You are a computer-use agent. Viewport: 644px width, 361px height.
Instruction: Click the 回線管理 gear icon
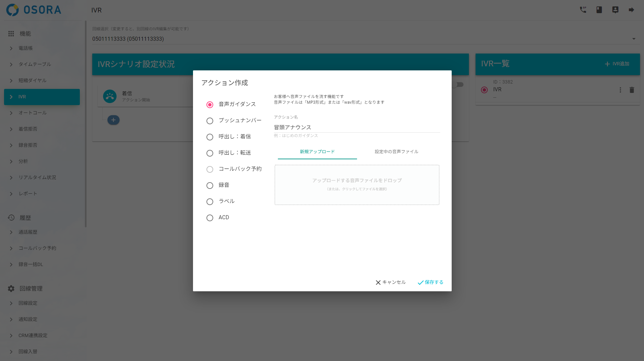pos(11,289)
